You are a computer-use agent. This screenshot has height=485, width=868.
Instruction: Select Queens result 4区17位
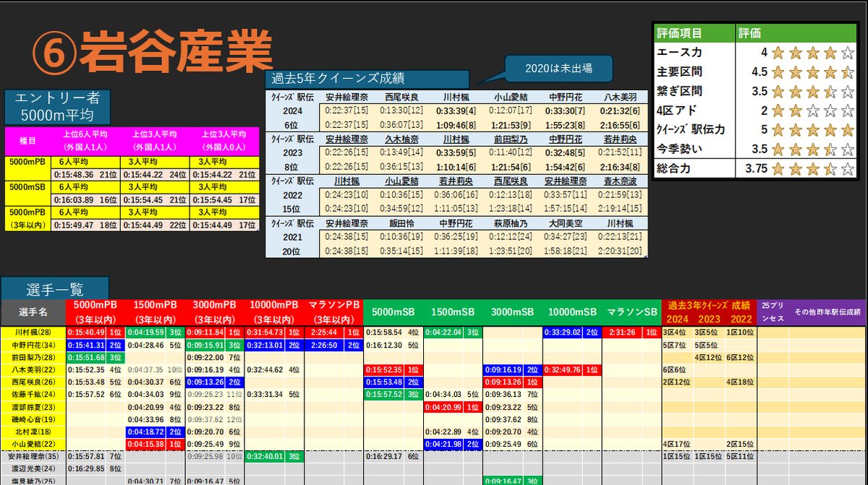point(676,445)
